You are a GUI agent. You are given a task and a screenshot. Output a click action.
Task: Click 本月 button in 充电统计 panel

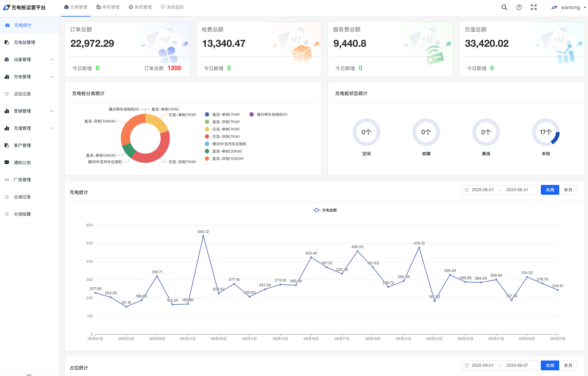(x=568, y=190)
